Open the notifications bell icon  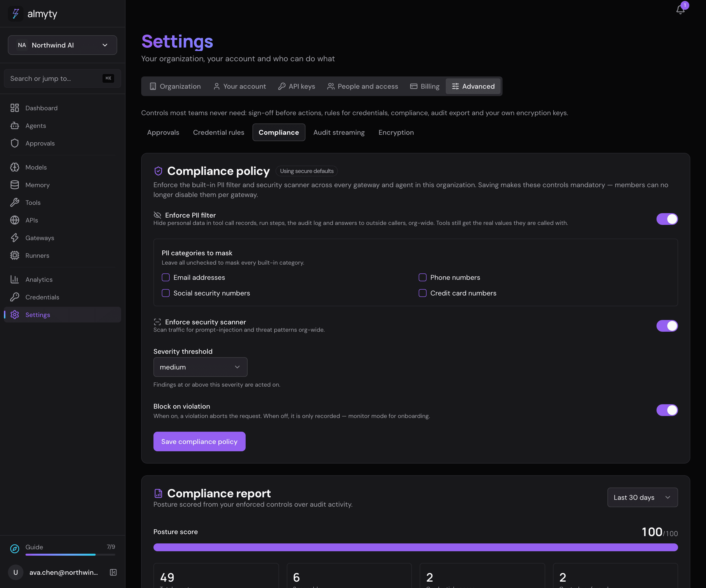click(680, 9)
